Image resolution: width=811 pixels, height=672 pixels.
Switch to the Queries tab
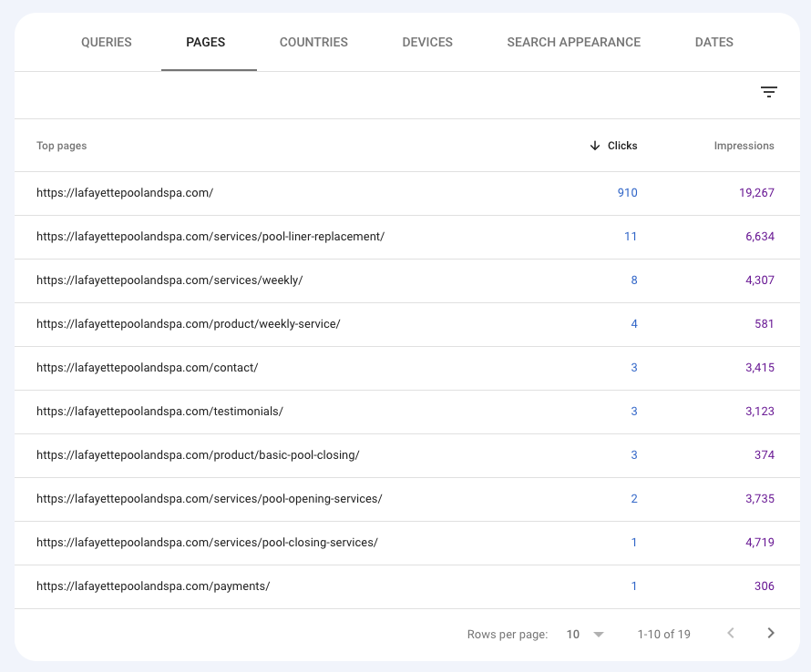click(x=107, y=43)
